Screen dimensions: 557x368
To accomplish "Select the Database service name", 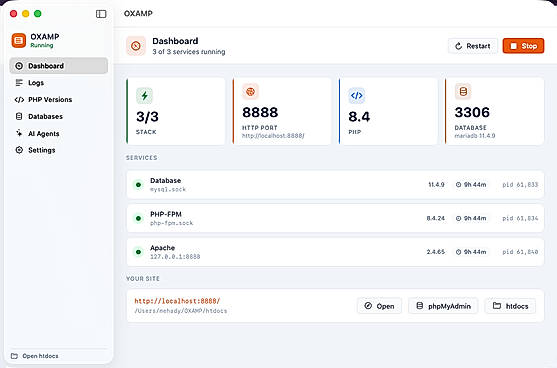I will click(166, 180).
